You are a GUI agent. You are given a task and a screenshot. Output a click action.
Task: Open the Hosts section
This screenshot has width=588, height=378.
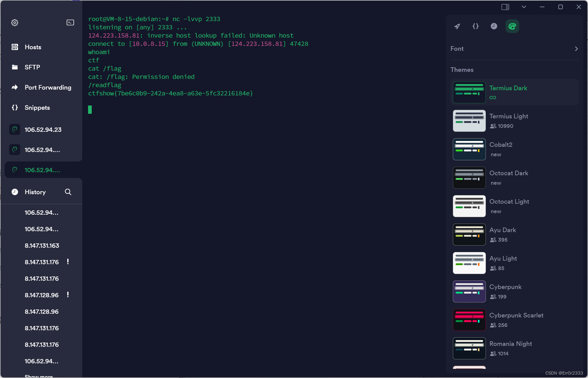point(33,47)
